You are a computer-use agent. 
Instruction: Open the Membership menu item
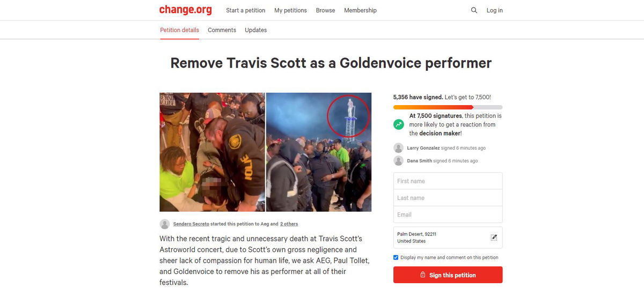(x=360, y=10)
